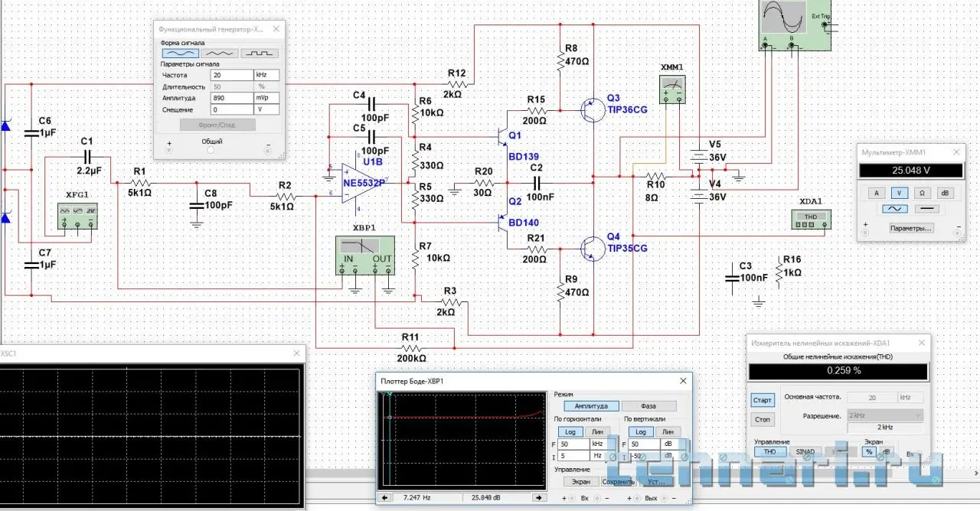The image size is (980, 511).
Task: Move Bode plotter cursor right
Action: 539,498
